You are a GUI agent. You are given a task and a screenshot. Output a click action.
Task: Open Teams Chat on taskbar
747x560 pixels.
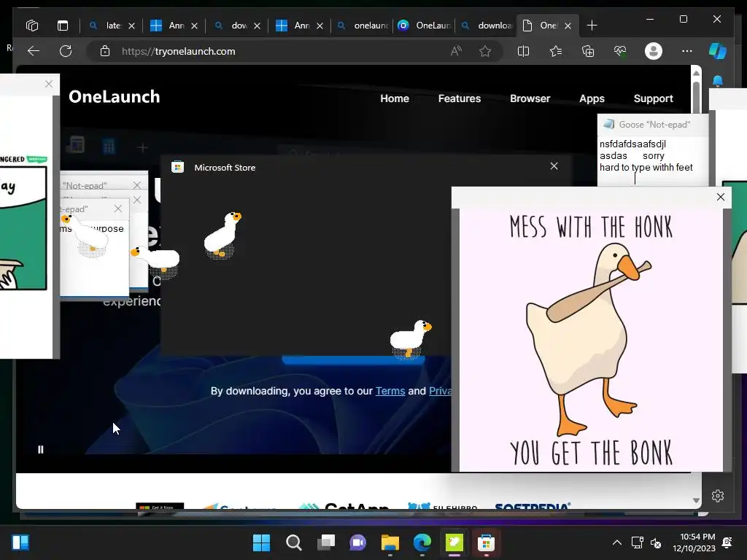[x=357, y=542]
